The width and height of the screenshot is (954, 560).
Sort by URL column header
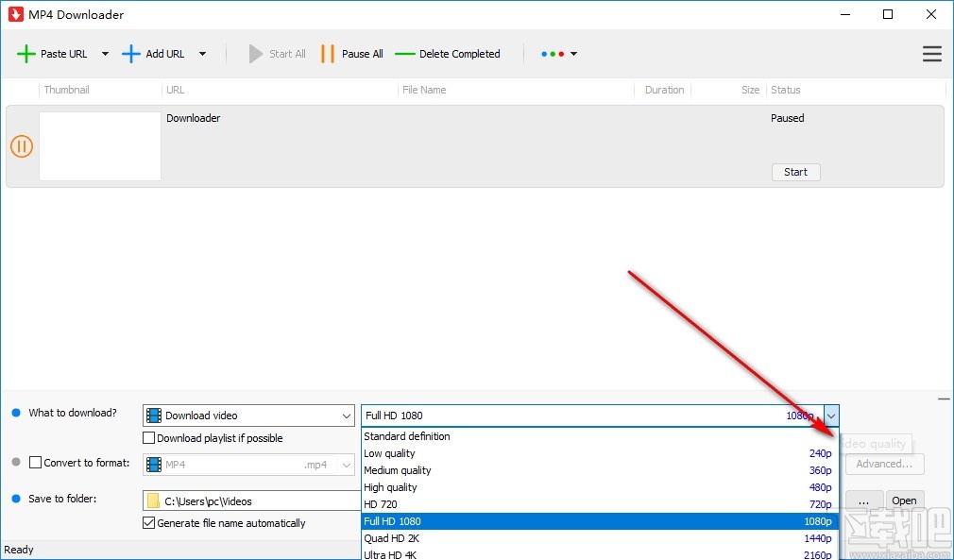point(176,90)
